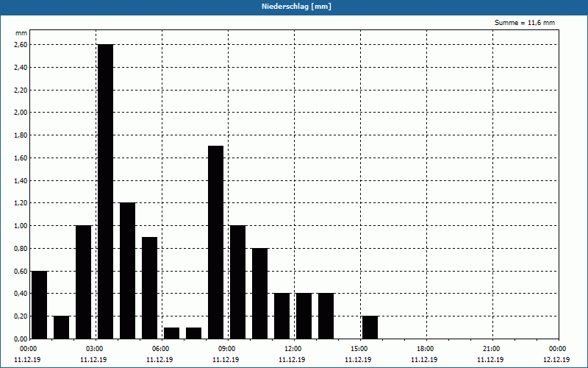Image resolution: width=588 pixels, height=368 pixels.
Task: Select the 0,00 y-axis origin label
Action: point(21,339)
